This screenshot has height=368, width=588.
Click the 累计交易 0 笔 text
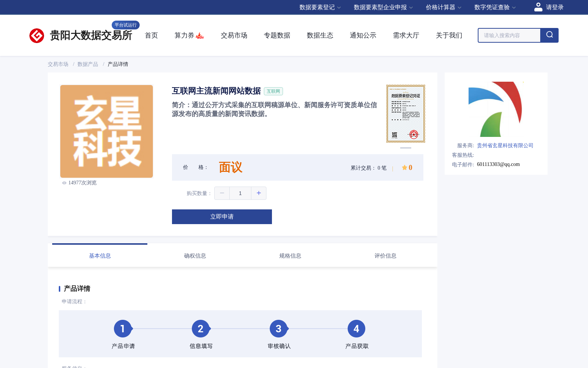(x=369, y=168)
